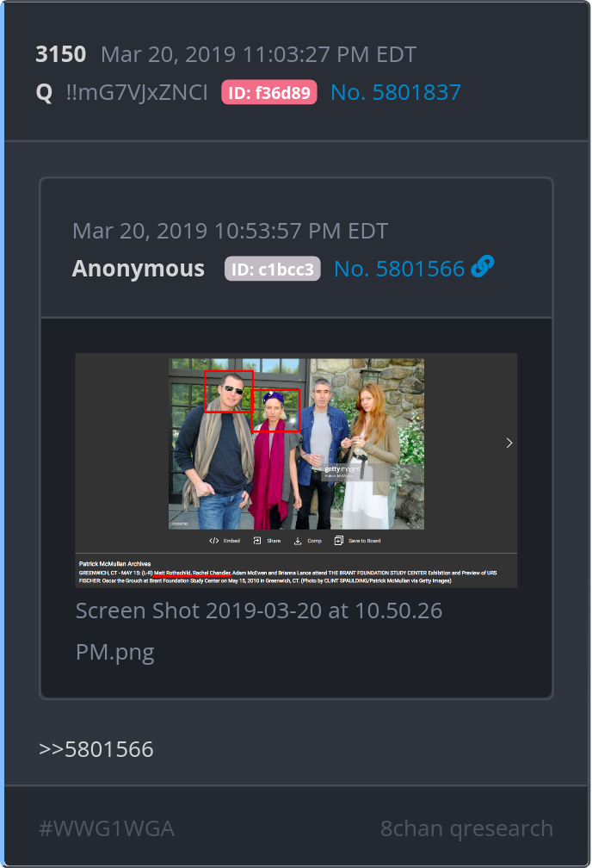Screen dimensions: 592x868
Task: Open post link No. 5801837
Action: coord(396,92)
